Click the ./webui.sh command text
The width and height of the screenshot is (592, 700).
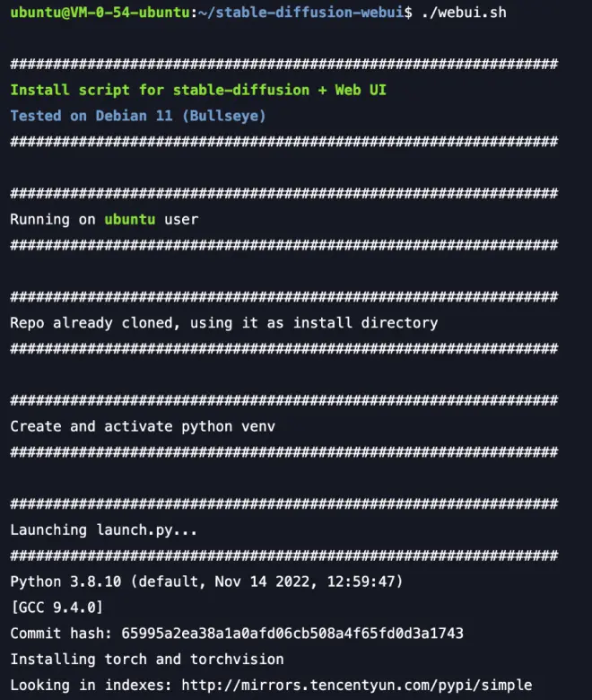click(x=464, y=13)
